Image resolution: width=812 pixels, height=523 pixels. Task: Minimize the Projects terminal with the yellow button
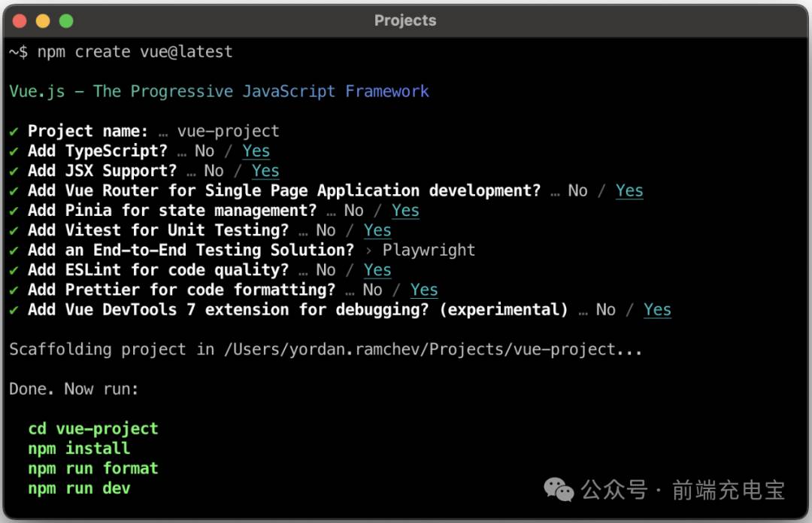(x=43, y=21)
